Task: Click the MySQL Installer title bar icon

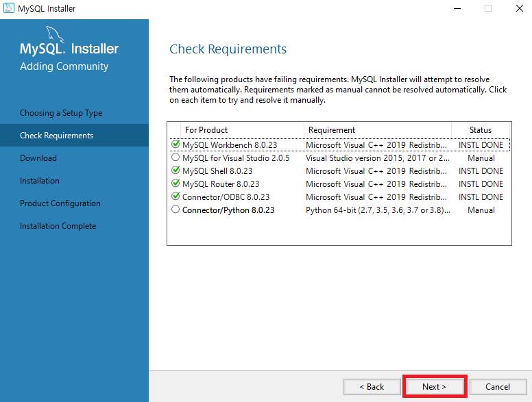Action: coord(9,8)
